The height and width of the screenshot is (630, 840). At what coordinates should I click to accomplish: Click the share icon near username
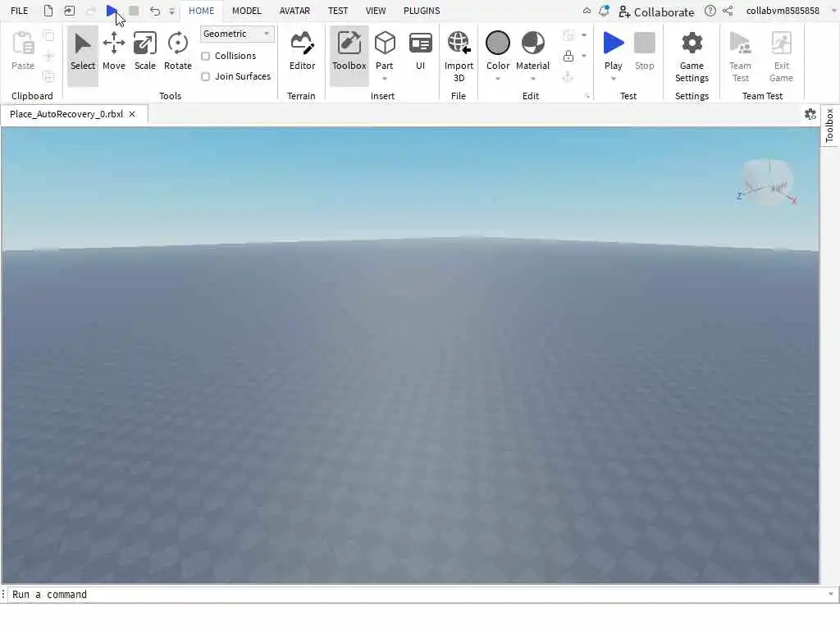coord(728,11)
